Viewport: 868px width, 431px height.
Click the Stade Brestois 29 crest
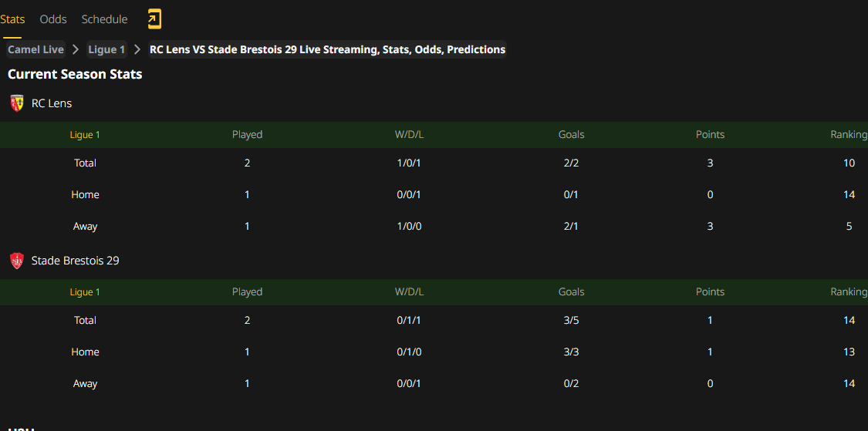pyautogui.click(x=17, y=261)
